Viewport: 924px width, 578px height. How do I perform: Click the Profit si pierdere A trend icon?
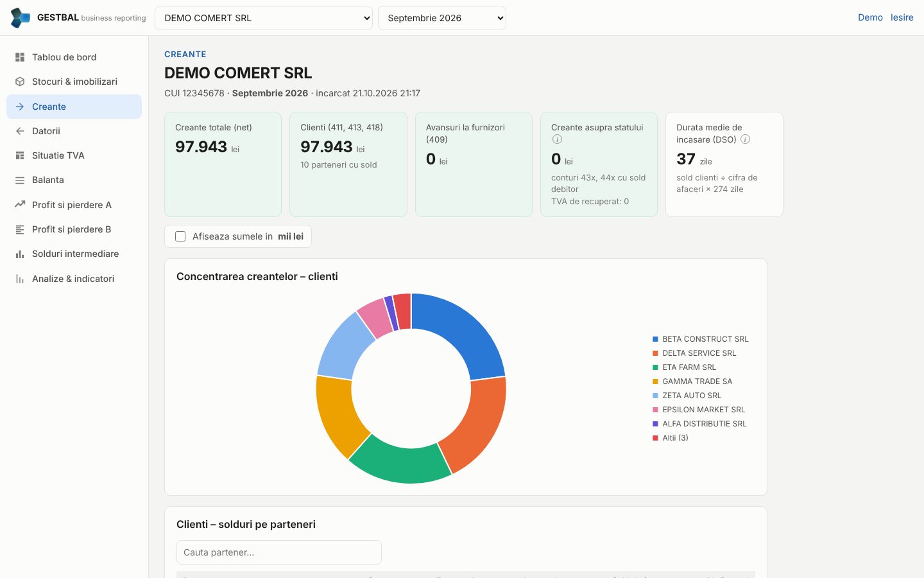[x=20, y=205]
